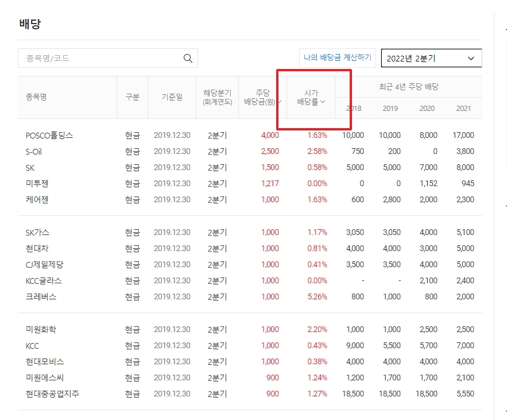The width and height of the screenshot is (507, 420).
Task: Select the 2021 year column header
Action: [x=463, y=109]
